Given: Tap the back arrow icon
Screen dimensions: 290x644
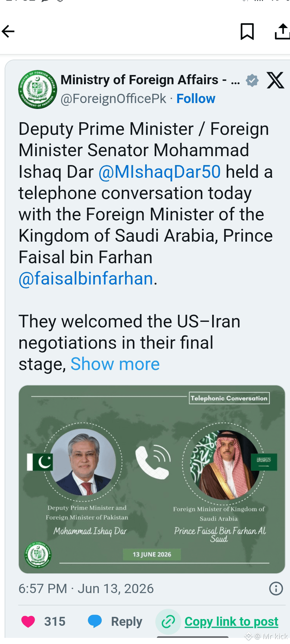Looking at the screenshot, I should point(8,31).
